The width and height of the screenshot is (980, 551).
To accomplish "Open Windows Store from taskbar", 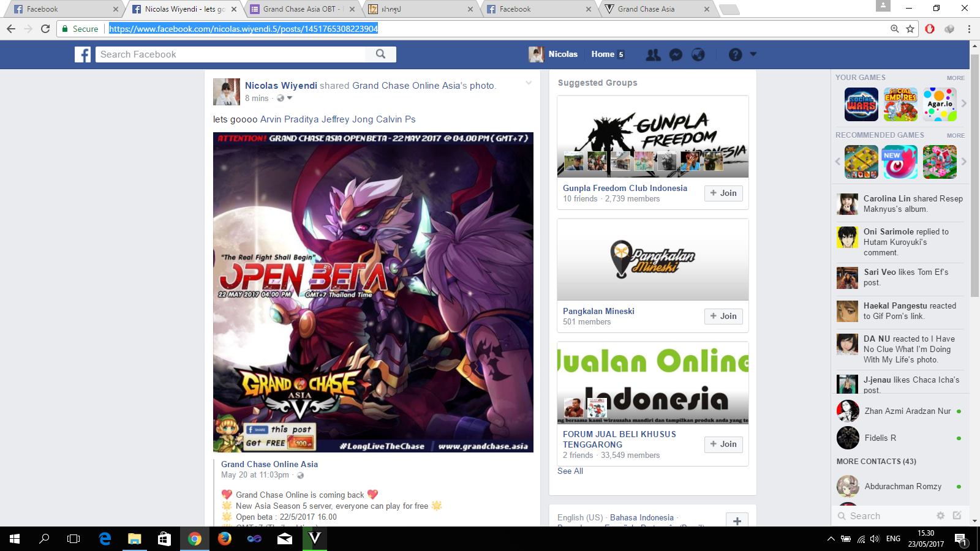I will tap(164, 539).
